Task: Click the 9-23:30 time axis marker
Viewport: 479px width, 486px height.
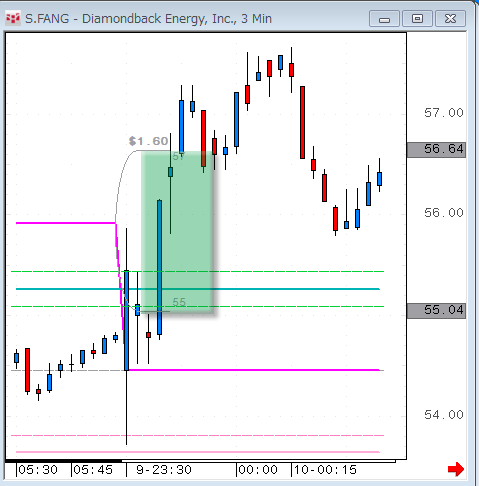Action: pos(164,470)
